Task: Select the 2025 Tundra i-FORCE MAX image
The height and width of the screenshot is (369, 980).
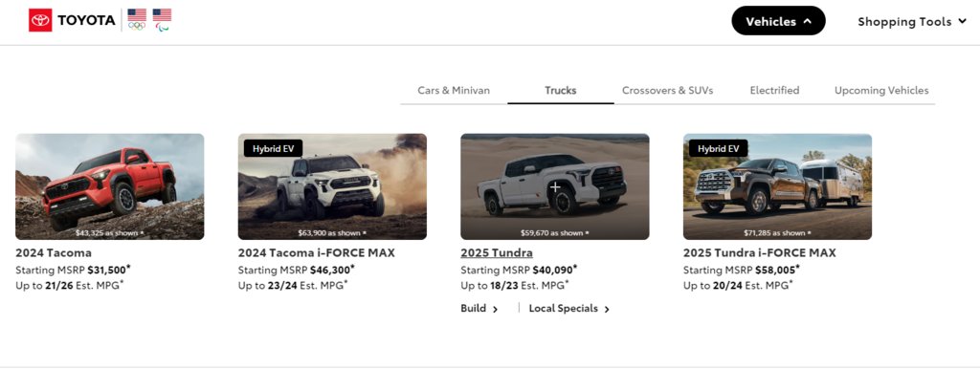Action: coord(777,186)
